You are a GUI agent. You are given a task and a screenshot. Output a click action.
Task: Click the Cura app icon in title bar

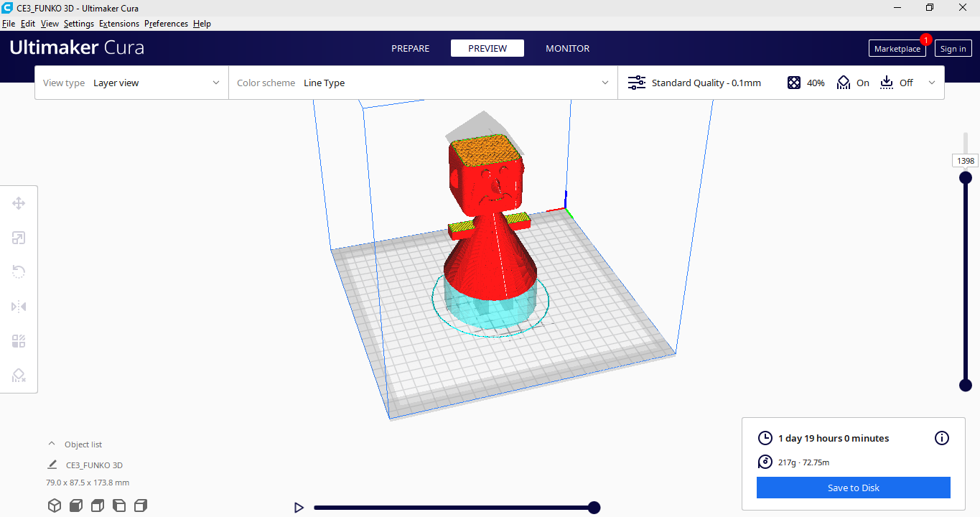[x=7, y=8]
